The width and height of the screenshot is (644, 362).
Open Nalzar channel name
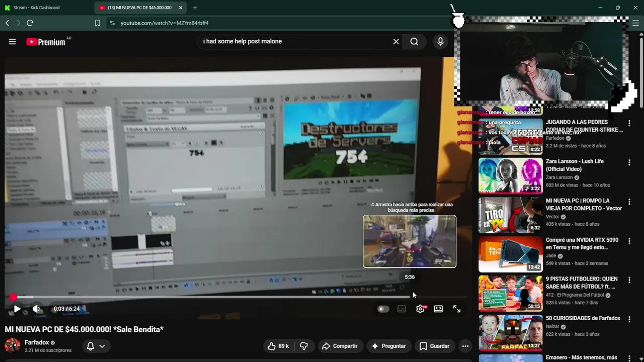(554, 326)
